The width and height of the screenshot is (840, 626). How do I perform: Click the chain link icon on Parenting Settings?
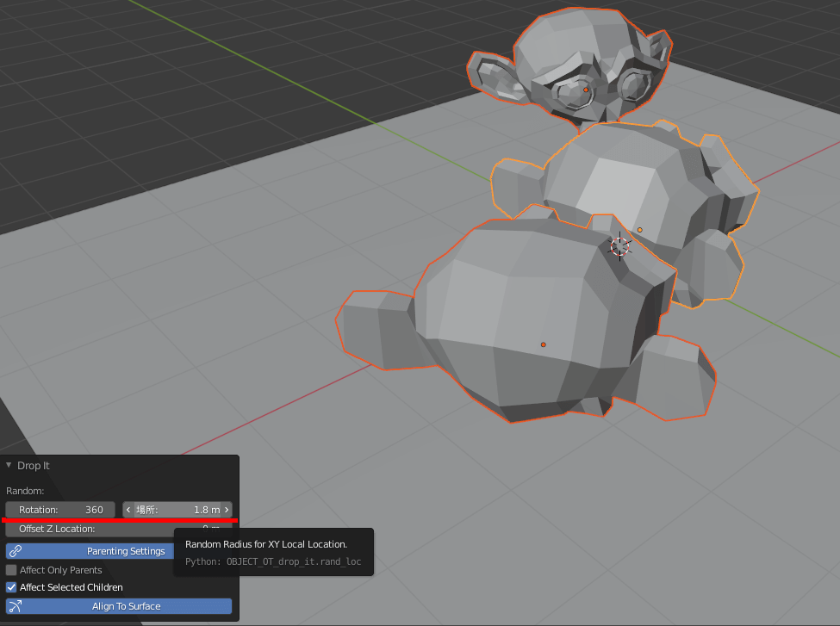[16, 550]
